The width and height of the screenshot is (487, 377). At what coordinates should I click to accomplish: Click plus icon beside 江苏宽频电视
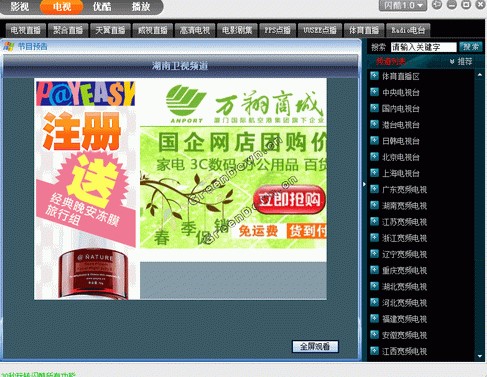374,221
